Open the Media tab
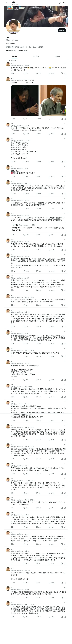The width and height of the screenshot is (72, 644). [57, 56]
